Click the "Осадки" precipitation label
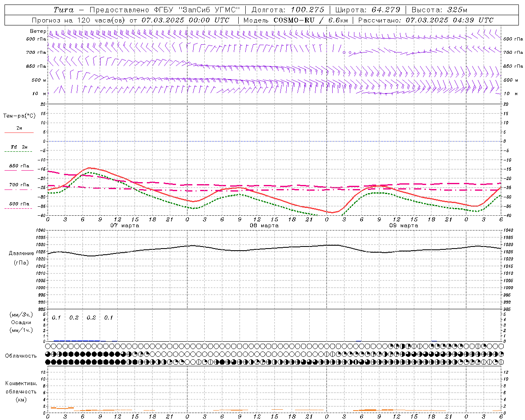The image size is (525, 420). pos(21,322)
